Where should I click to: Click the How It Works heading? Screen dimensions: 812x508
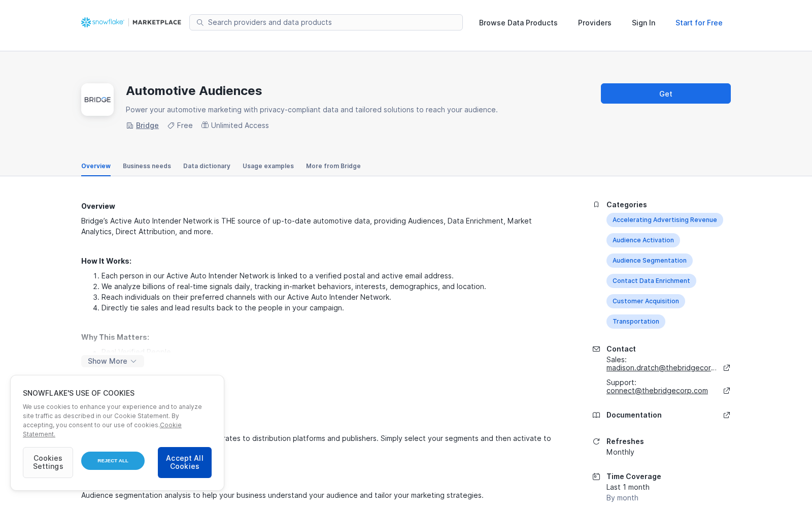tap(106, 261)
